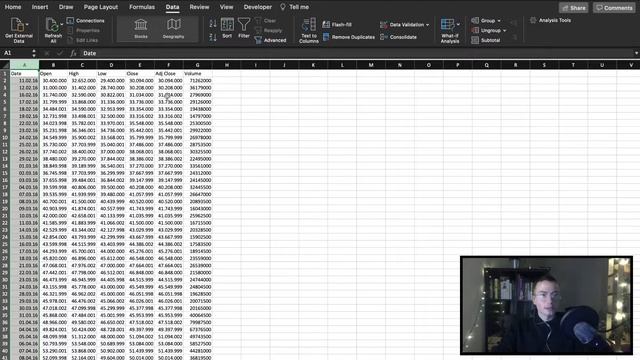Sort ascending A to Z
This screenshot has height=360, width=640.
click(x=213, y=24)
